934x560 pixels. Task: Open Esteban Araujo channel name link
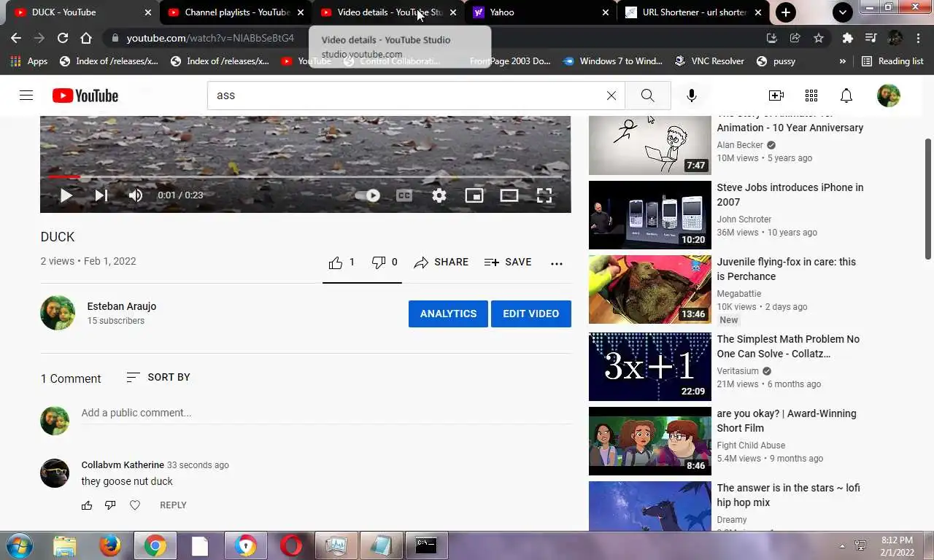click(122, 306)
